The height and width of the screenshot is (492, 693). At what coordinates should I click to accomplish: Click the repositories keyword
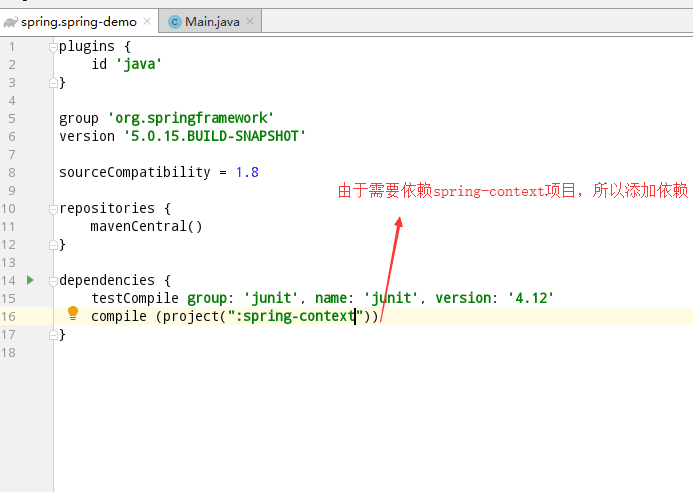click(x=107, y=208)
